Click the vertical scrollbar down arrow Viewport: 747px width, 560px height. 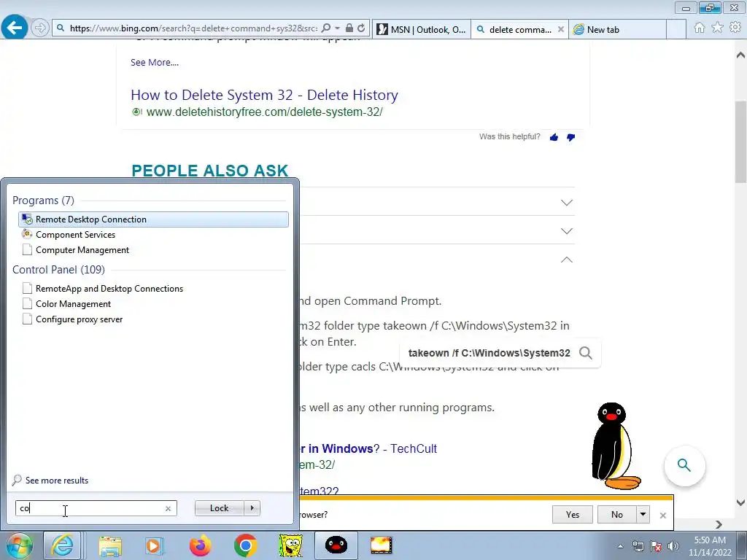(740, 502)
